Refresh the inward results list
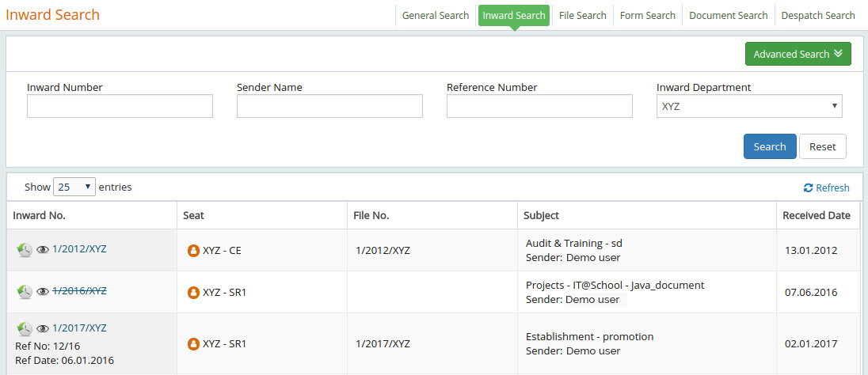This screenshot has width=868, height=375. [826, 188]
